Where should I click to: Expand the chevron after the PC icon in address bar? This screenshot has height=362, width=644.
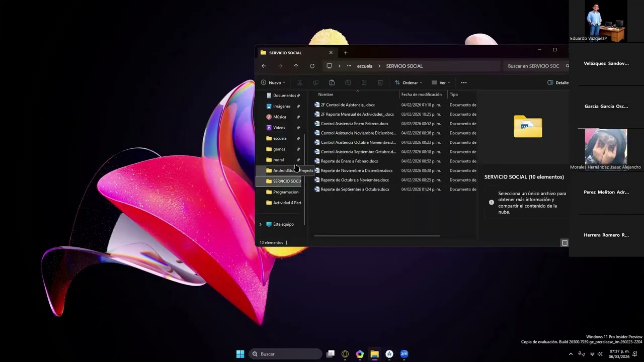[339, 66]
